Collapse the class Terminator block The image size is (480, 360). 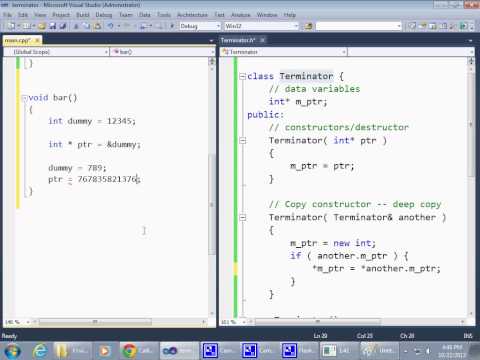[x=243, y=76]
